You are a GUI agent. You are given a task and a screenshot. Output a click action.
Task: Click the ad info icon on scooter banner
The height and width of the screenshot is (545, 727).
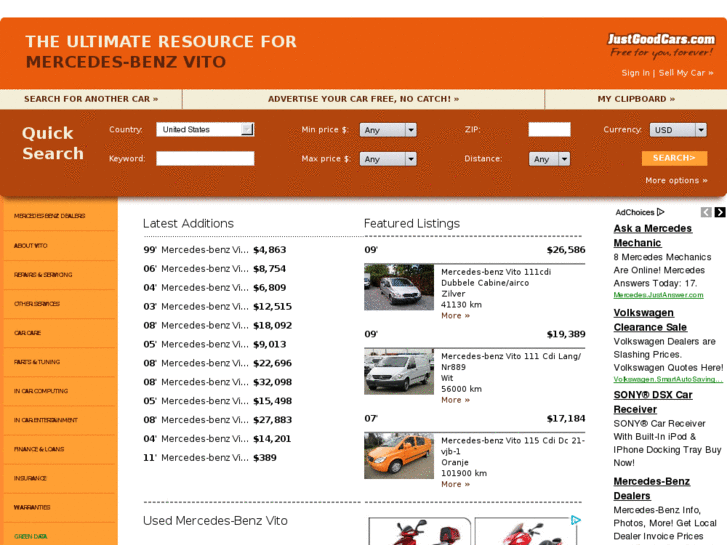pos(575,520)
